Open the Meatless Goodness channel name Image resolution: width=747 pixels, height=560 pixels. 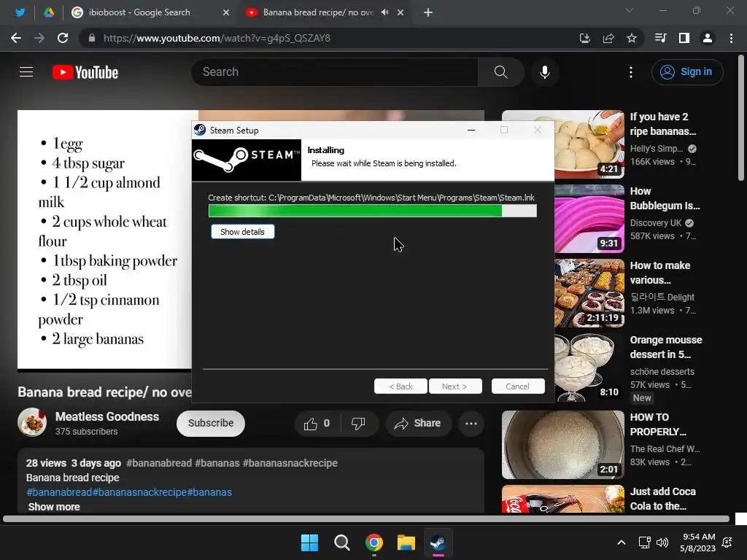coord(107,416)
